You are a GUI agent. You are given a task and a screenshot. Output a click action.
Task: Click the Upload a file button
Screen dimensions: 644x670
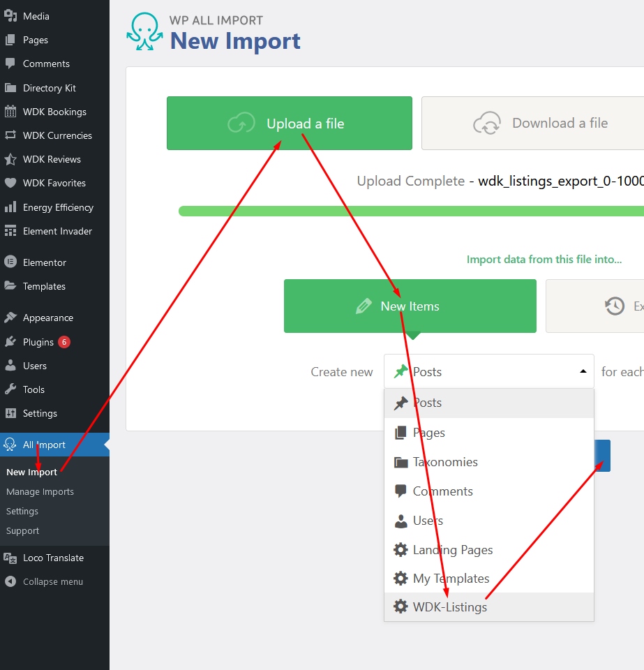pyautogui.click(x=290, y=123)
